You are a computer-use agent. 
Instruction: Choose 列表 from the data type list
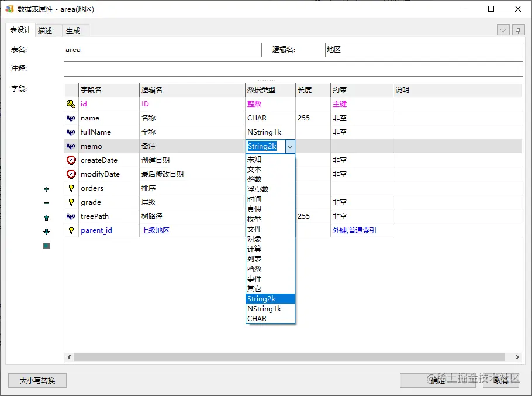pyautogui.click(x=270, y=259)
